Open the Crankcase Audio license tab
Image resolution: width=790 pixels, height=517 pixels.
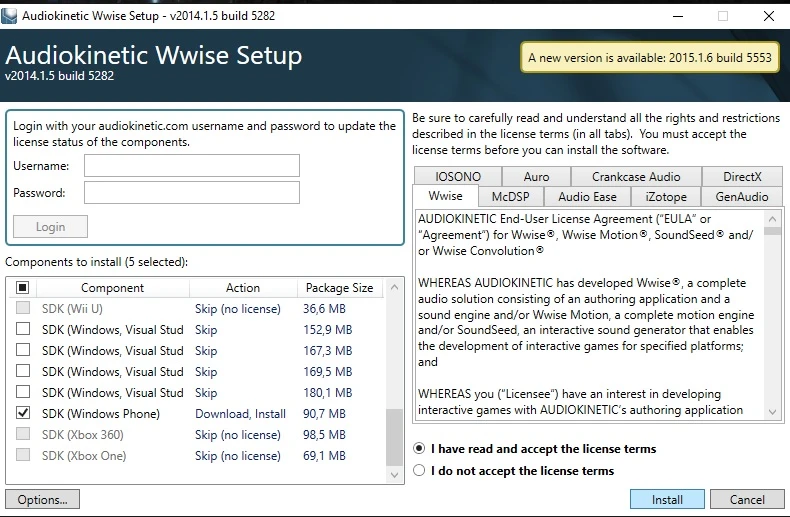(x=635, y=176)
